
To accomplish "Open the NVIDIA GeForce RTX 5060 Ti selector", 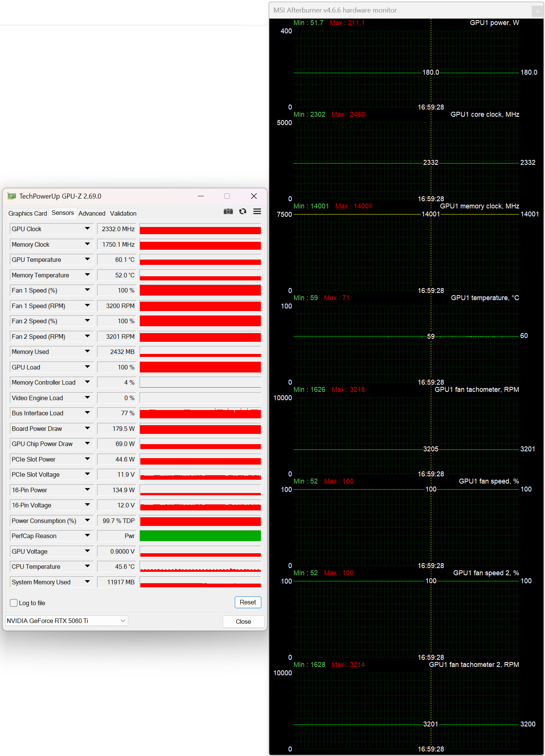I will tap(66, 621).
